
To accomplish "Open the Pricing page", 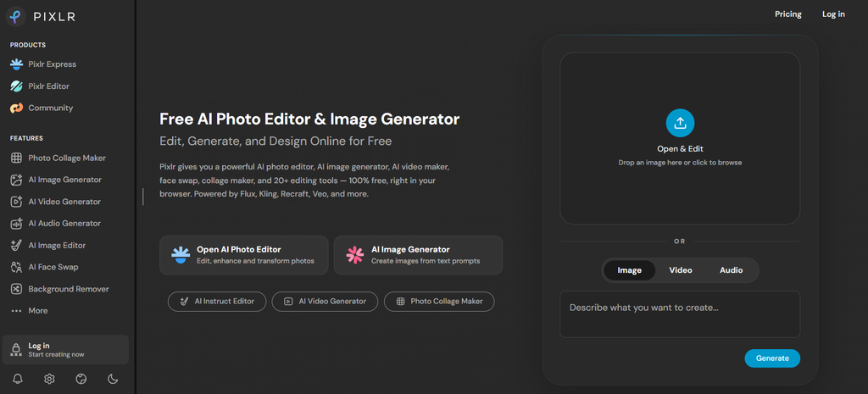I will [787, 14].
